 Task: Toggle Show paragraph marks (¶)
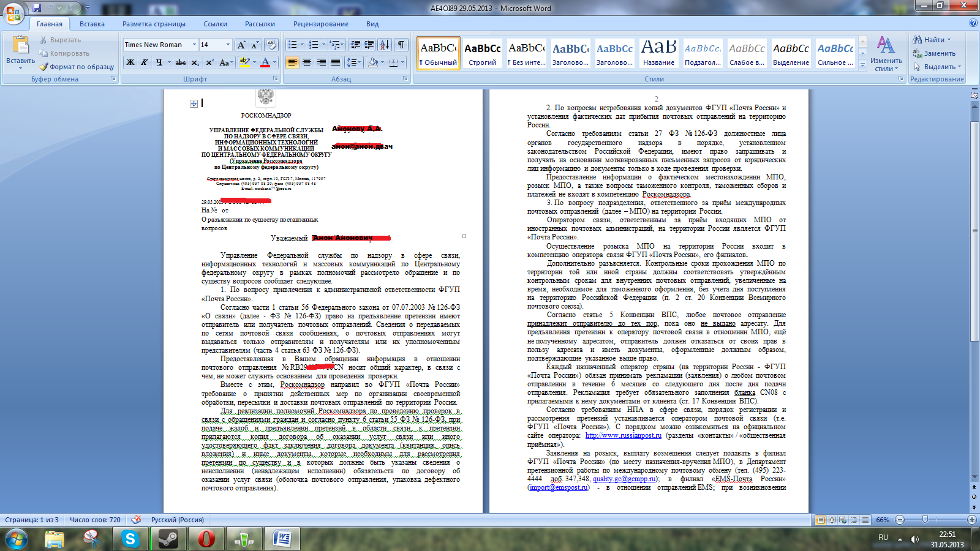(x=401, y=45)
